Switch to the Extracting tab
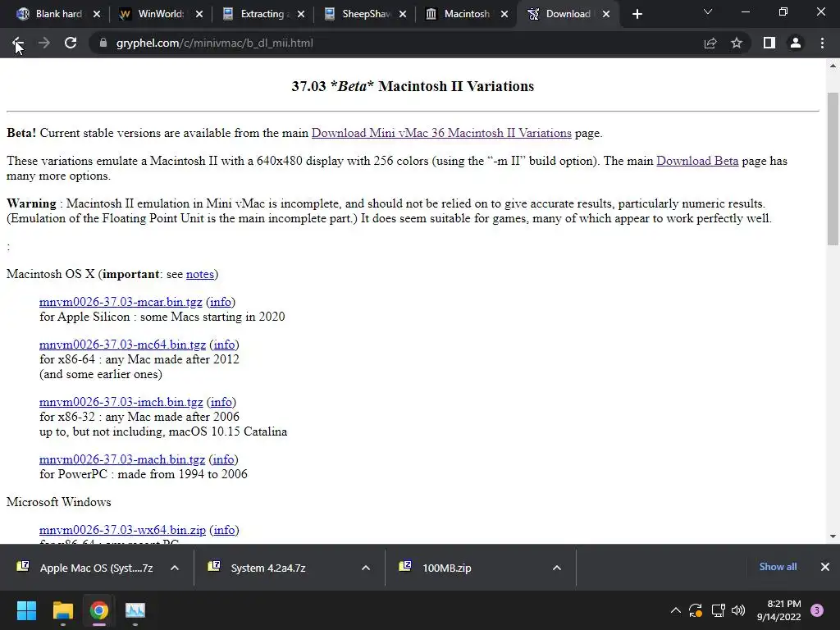The image size is (840, 630). pyautogui.click(x=262, y=14)
